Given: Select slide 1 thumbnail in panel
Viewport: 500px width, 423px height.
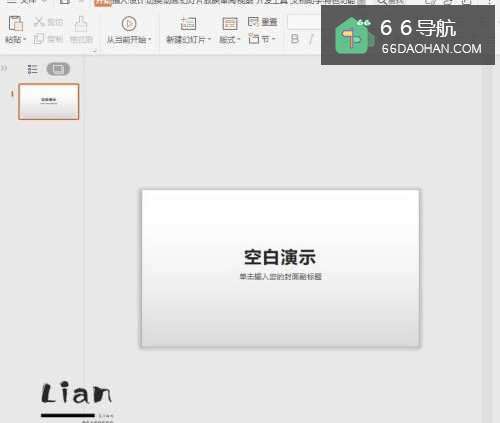Looking at the screenshot, I should coord(49,102).
